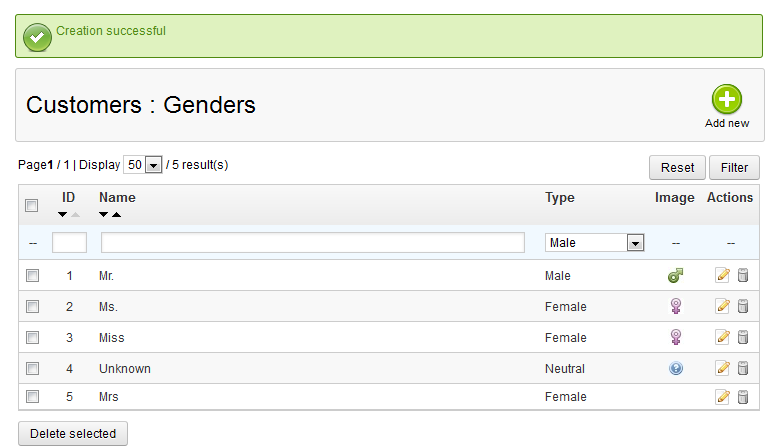The image size is (776, 448).
Task: Click the neutral image icon for Unknown
Action: coord(676,369)
